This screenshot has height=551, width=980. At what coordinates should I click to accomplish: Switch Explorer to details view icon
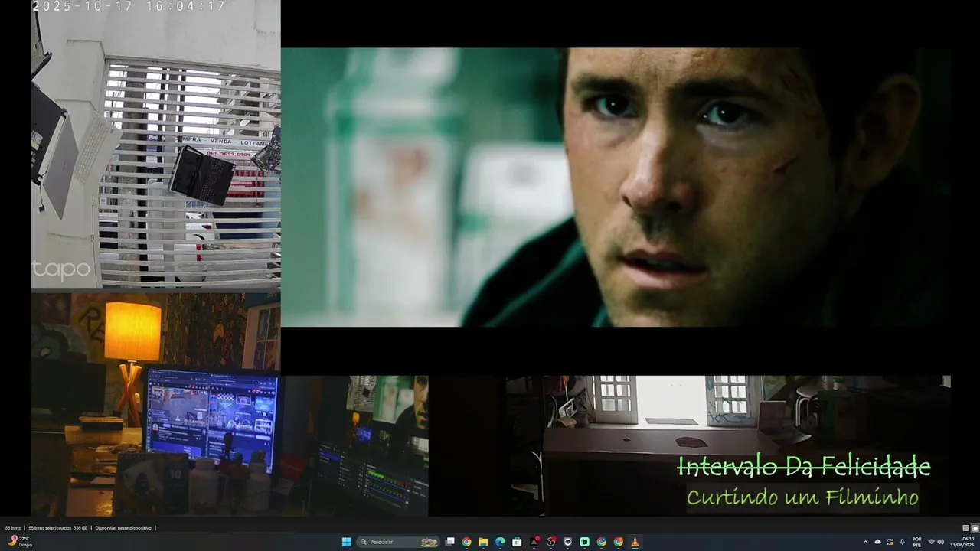coord(965,528)
